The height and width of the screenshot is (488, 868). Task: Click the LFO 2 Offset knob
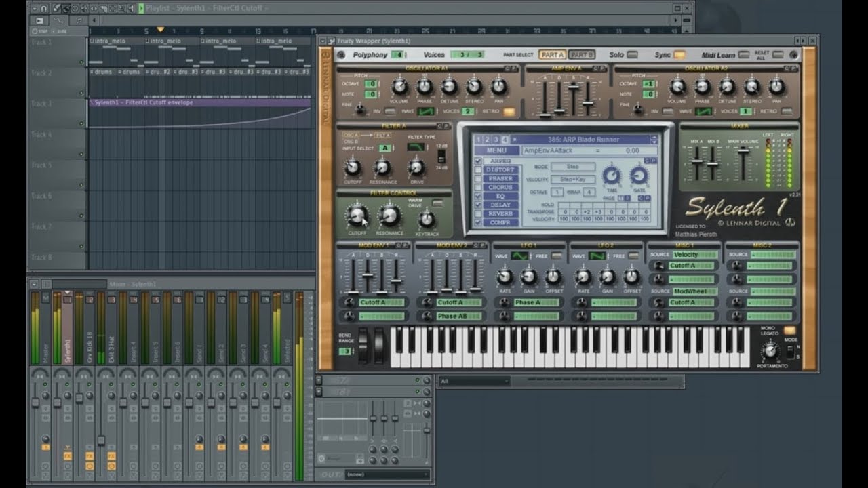click(x=632, y=277)
